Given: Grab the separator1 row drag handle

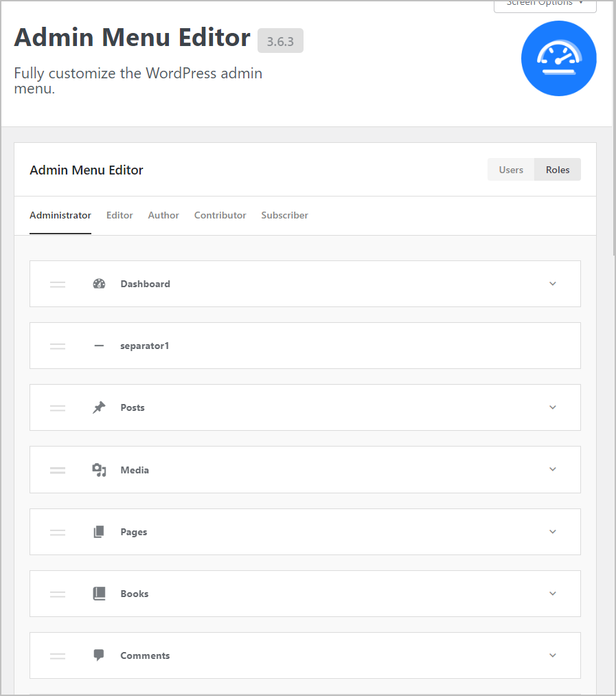Looking at the screenshot, I should pyautogui.click(x=58, y=346).
